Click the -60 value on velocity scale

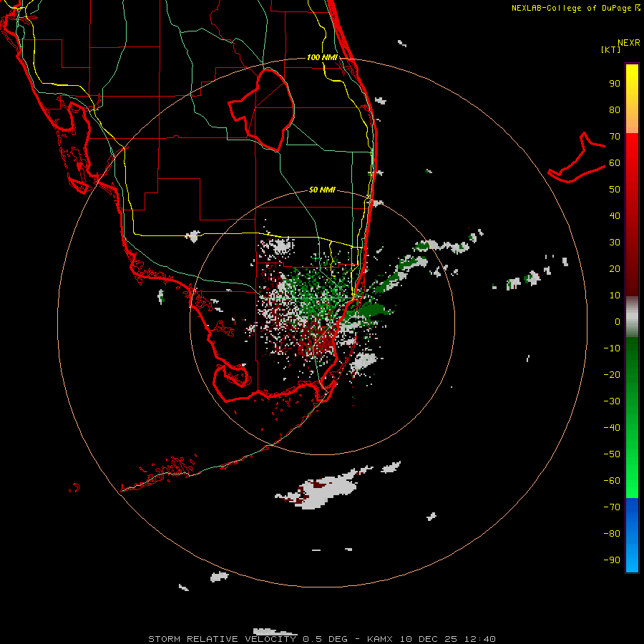(x=612, y=481)
